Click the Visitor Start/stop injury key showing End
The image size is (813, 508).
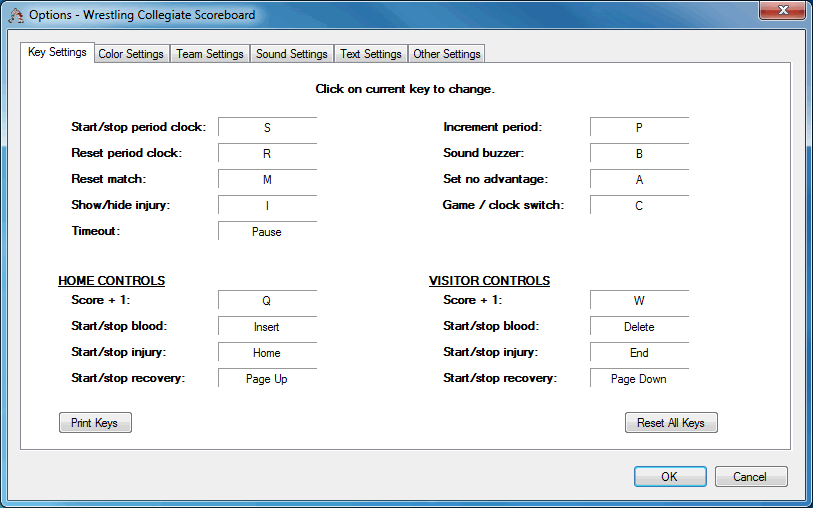pyautogui.click(x=639, y=353)
